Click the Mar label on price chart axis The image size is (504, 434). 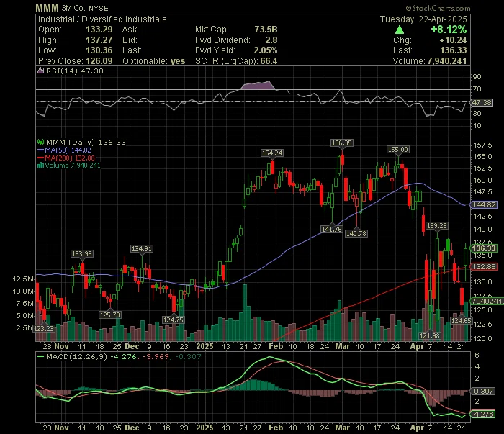tap(342, 347)
